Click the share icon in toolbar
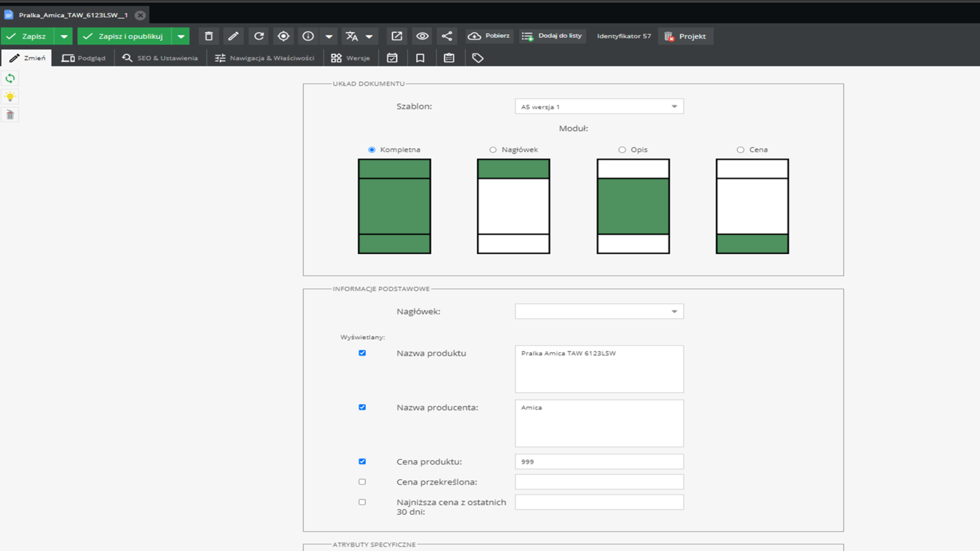980x551 pixels. click(447, 36)
